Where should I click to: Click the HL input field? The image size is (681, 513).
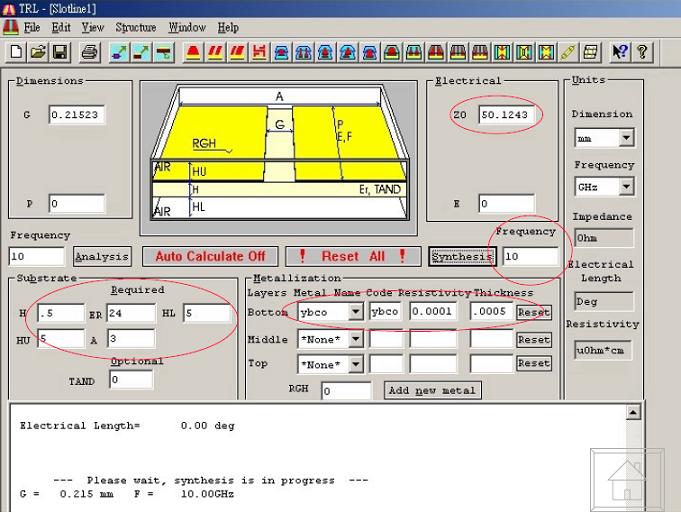click(207, 313)
